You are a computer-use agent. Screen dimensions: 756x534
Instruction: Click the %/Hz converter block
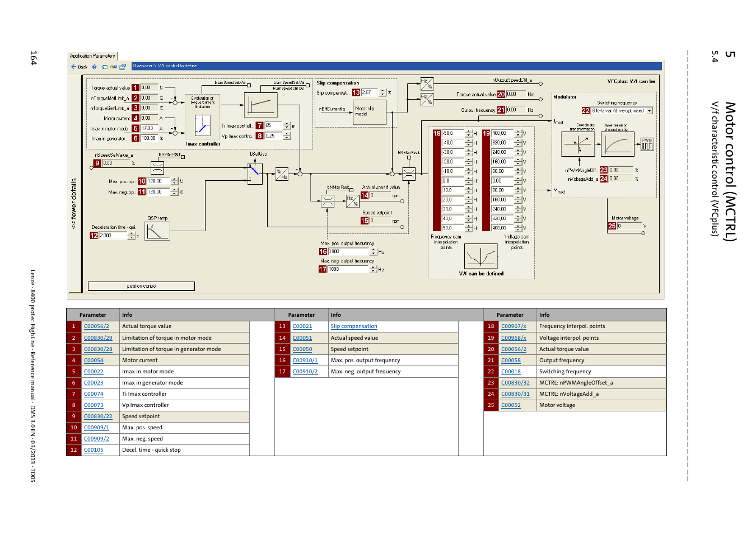point(282,174)
